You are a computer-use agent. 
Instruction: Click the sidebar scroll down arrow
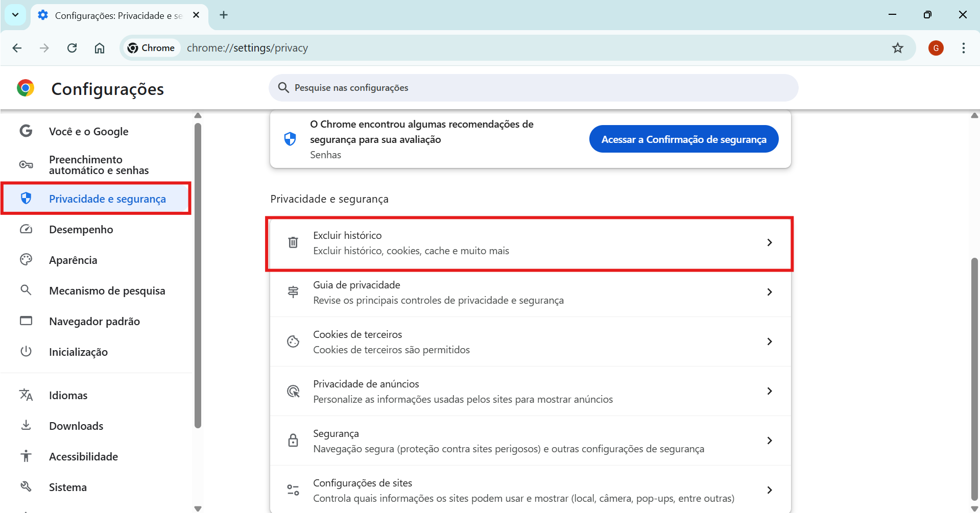(x=198, y=508)
